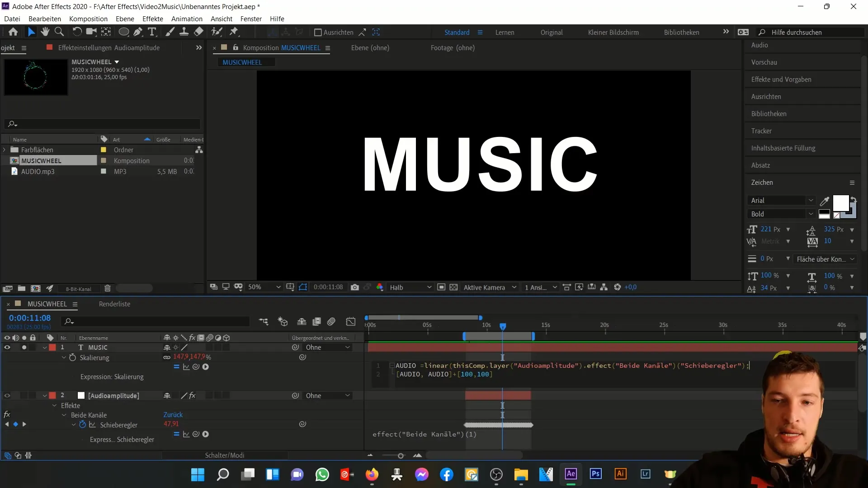Select the Hand tool
This screenshot has height=488, width=868.
coord(45,32)
